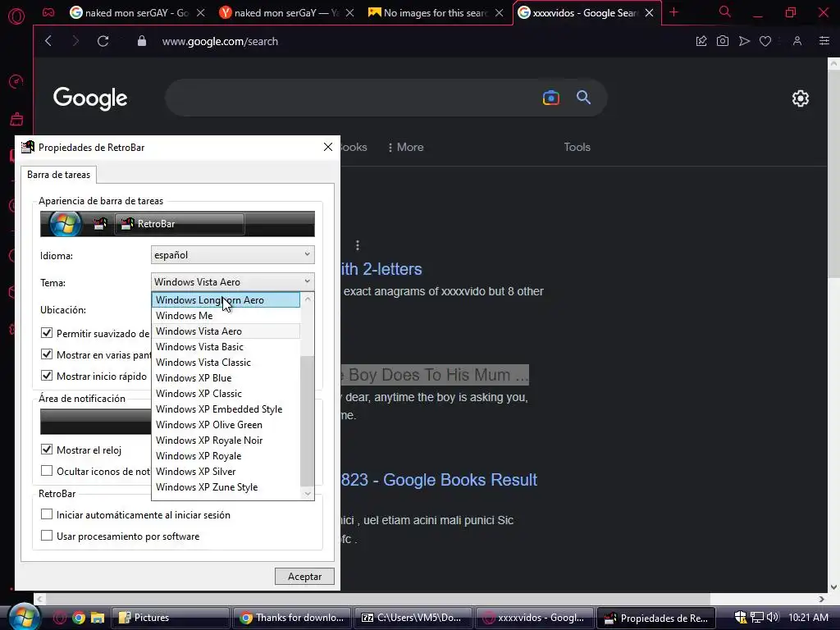The width and height of the screenshot is (840, 630).
Task: Toggle Mostrar en varias pantallas checkbox
Action: tap(47, 354)
